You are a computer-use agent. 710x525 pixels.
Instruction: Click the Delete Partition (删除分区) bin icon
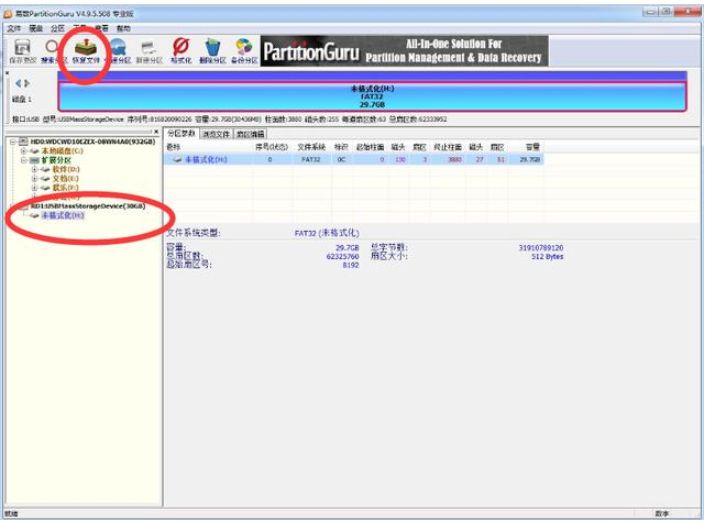[x=212, y=47]
